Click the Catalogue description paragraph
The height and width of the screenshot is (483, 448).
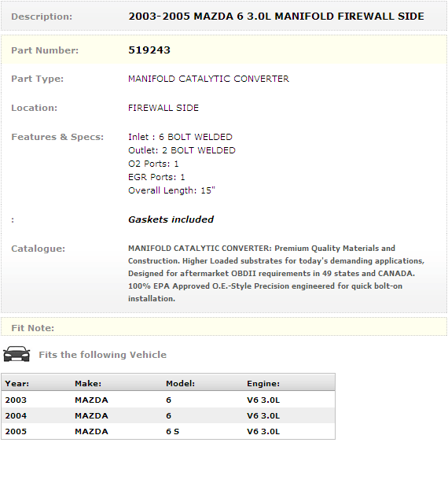(x=277, y=273)
